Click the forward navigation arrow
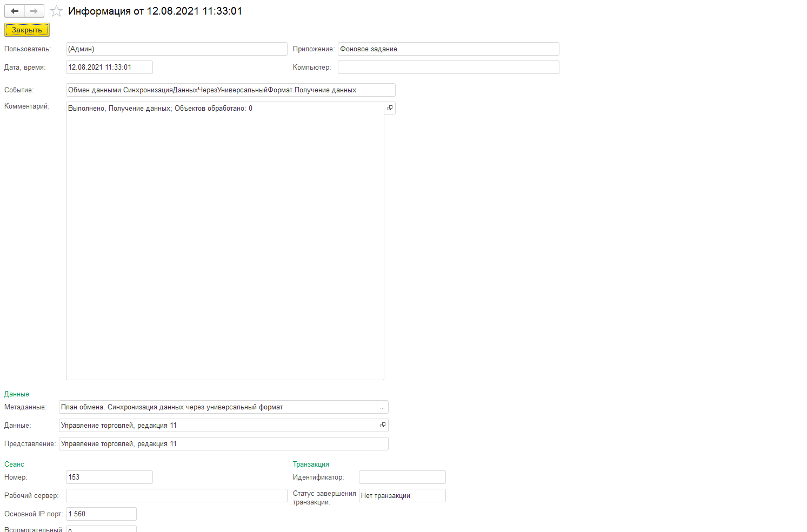 tap(34, 11)
